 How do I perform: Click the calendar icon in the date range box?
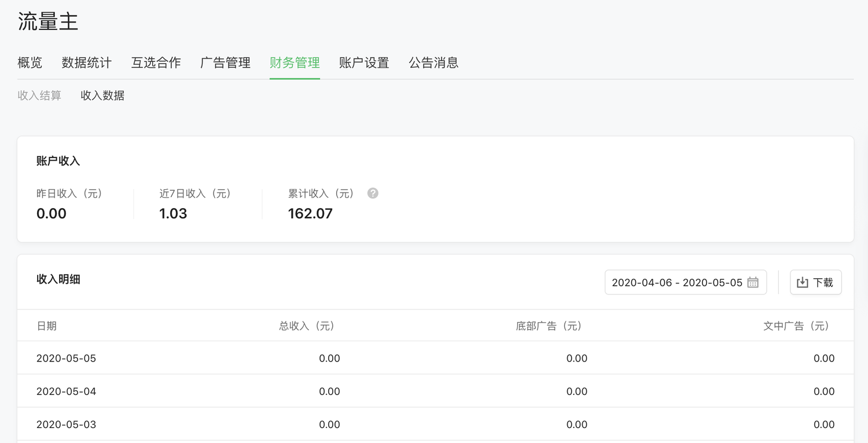coord(752,282)
